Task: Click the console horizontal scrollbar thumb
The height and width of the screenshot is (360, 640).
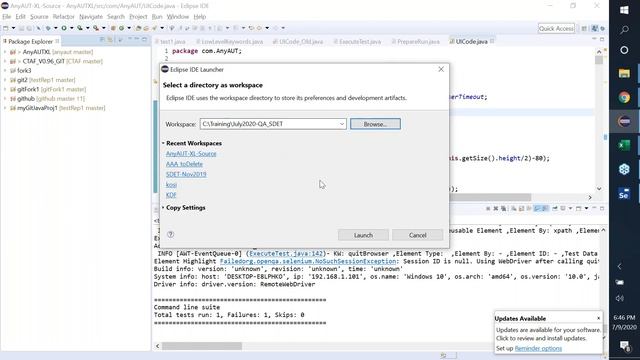Action: coord(202,346)
